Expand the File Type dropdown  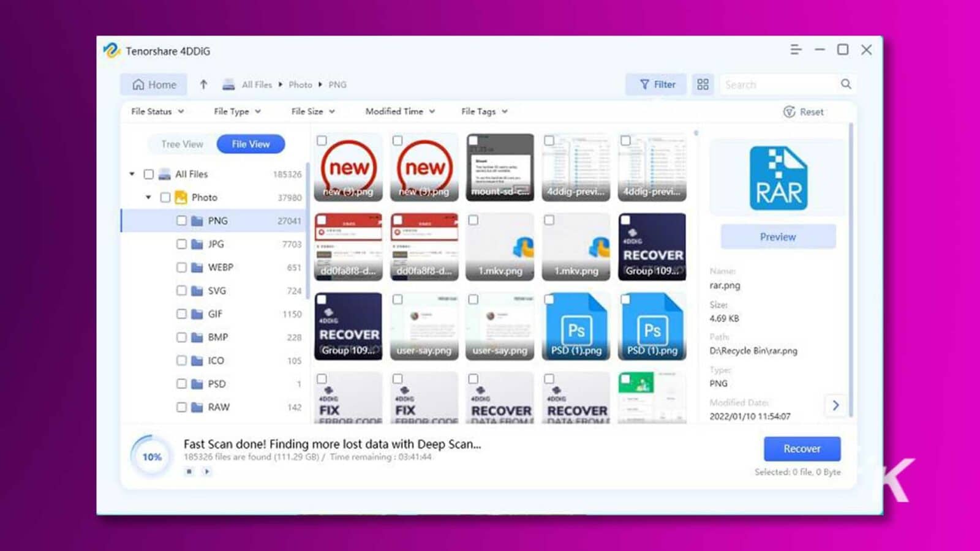click(237, 111)
